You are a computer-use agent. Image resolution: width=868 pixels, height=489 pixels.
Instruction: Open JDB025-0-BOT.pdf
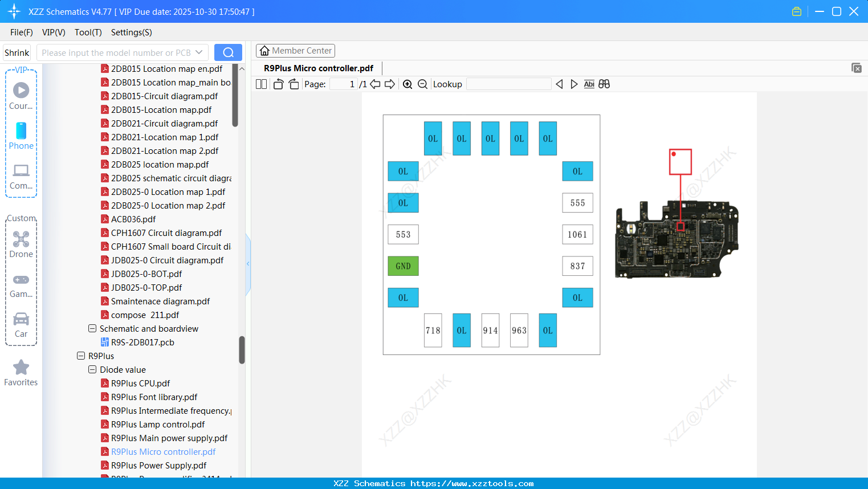[x=146, y=274]
